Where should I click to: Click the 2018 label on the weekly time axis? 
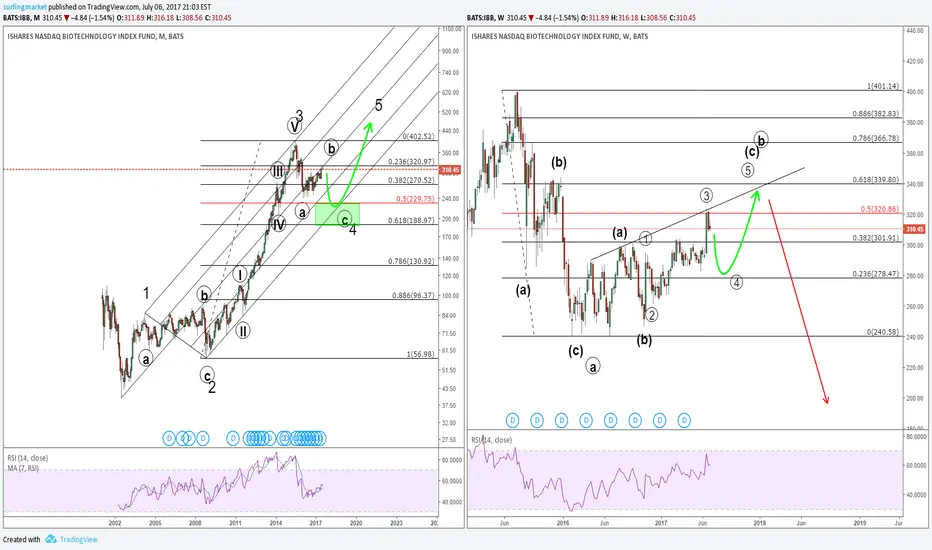(x=760, y=523)
